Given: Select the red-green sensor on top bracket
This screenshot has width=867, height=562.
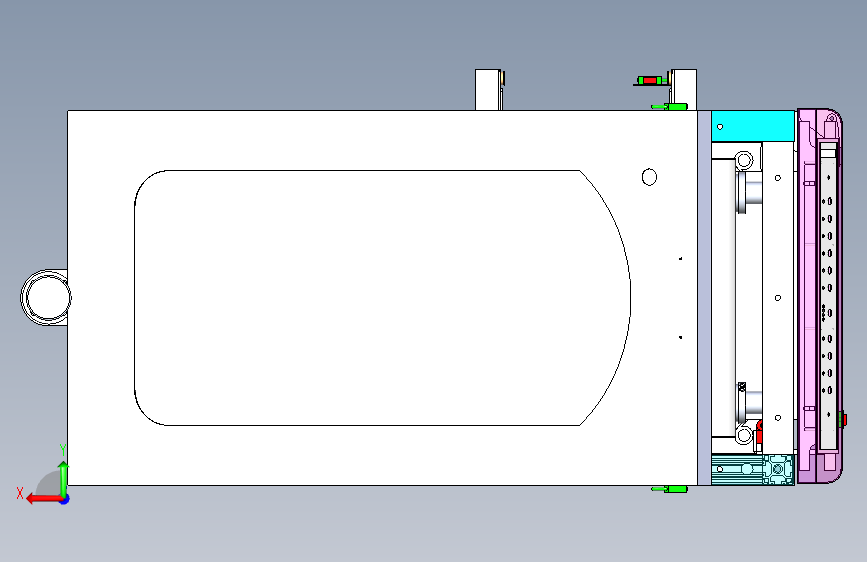Looking at the screenshot, I should [x=650, y=81].
